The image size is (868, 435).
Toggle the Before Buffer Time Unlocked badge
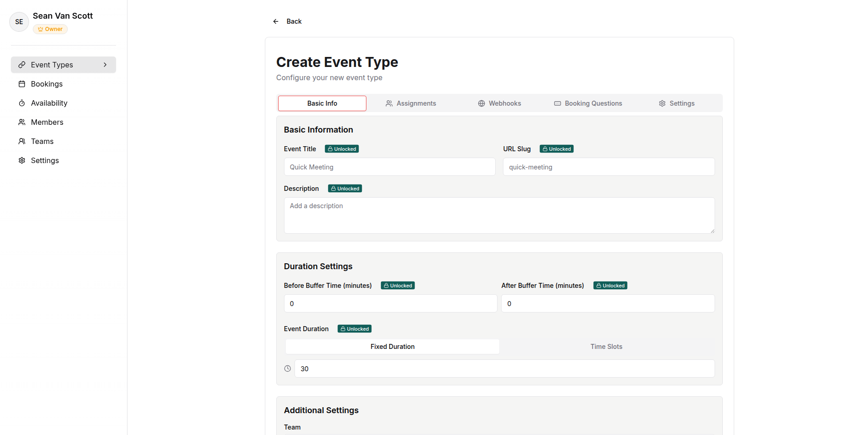tap(398, 286)
